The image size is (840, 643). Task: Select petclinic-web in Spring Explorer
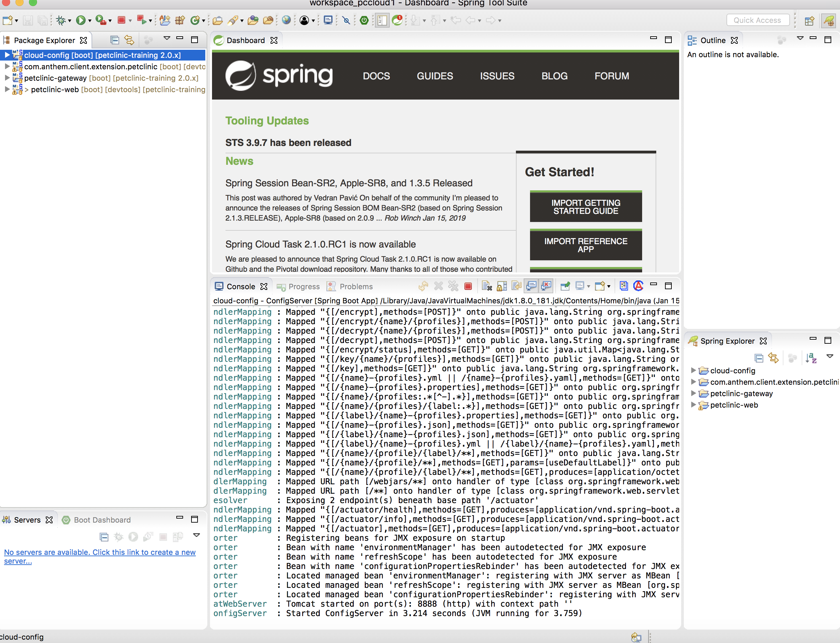click(x=734, y=405)
